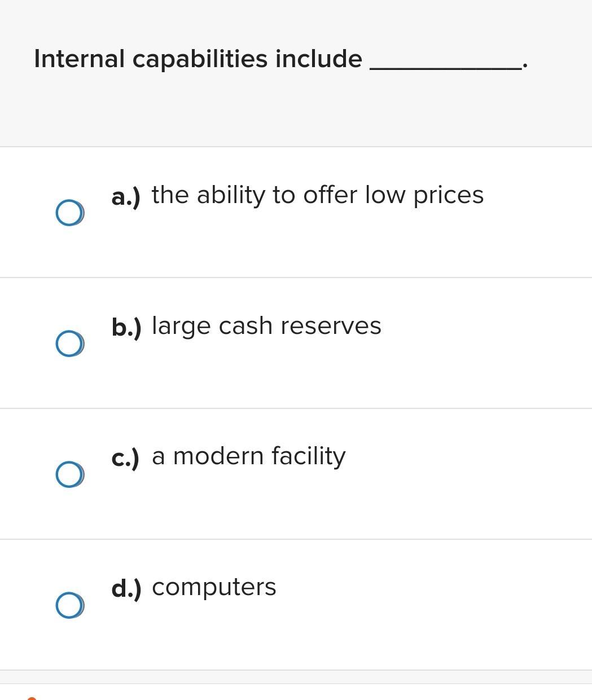The image size is (592, 700).
Task: Select the radio button for option b.)
Action: (x=69, y=342)
